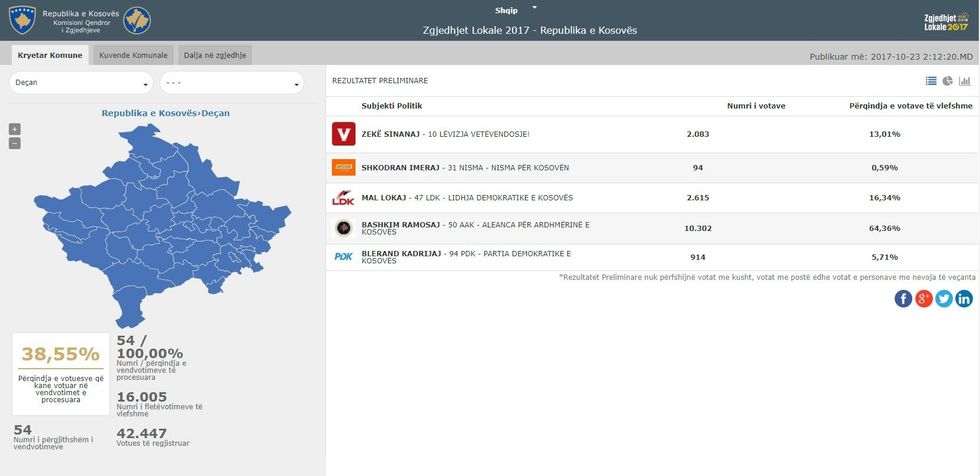980x476 pixels.
Task: Click the Zgjedhjet Lokale 2017 logo
Action: point(945,21)
